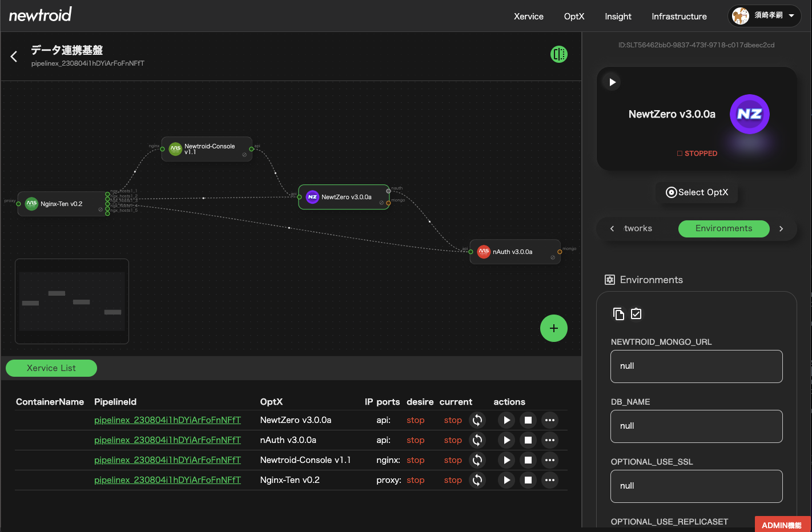This screenshot has width=812, height=532.
Task: Open more options for Nginx-Ten v0.2 row
Action: [x=550, y=480]
